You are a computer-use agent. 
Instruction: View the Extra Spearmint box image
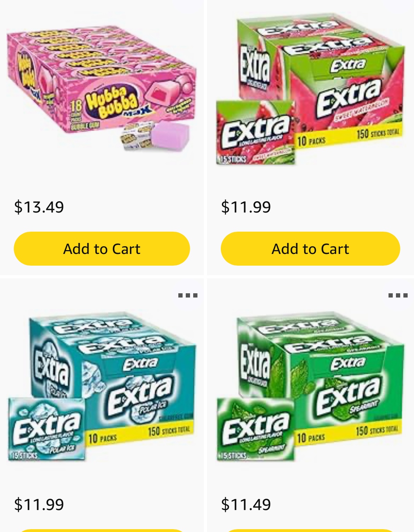(x=310, y=386)
